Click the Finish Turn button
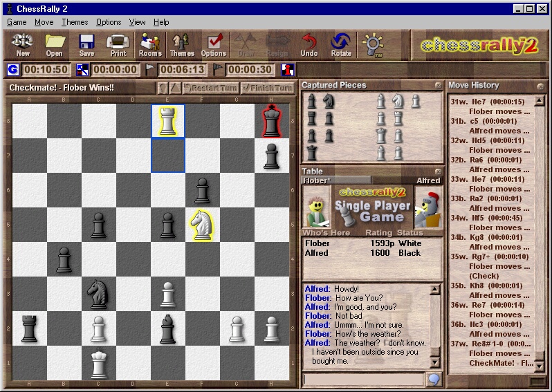The width and height of the screenshot is (552, 392). pyautogui.click(x=268, y=88)
